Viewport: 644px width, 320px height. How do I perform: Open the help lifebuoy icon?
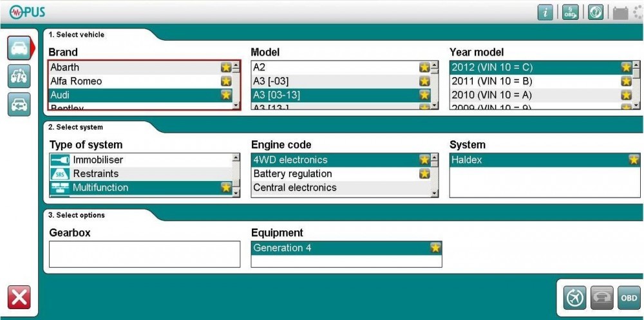click(596, 13)
